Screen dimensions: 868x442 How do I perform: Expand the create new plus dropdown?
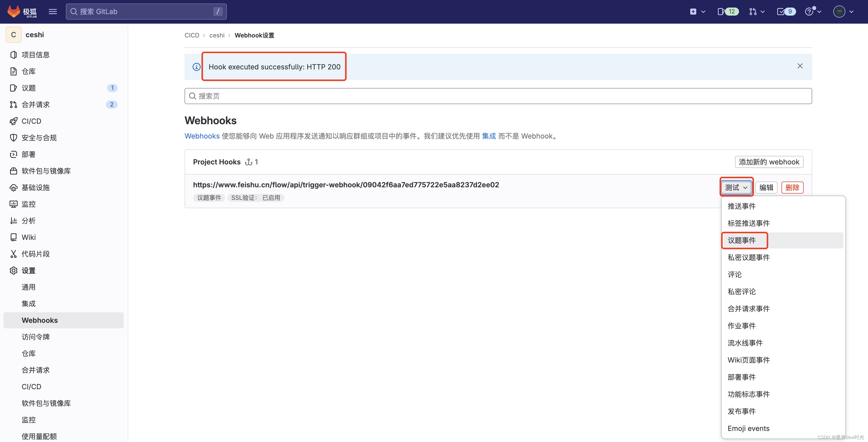[x=697, y=12]
